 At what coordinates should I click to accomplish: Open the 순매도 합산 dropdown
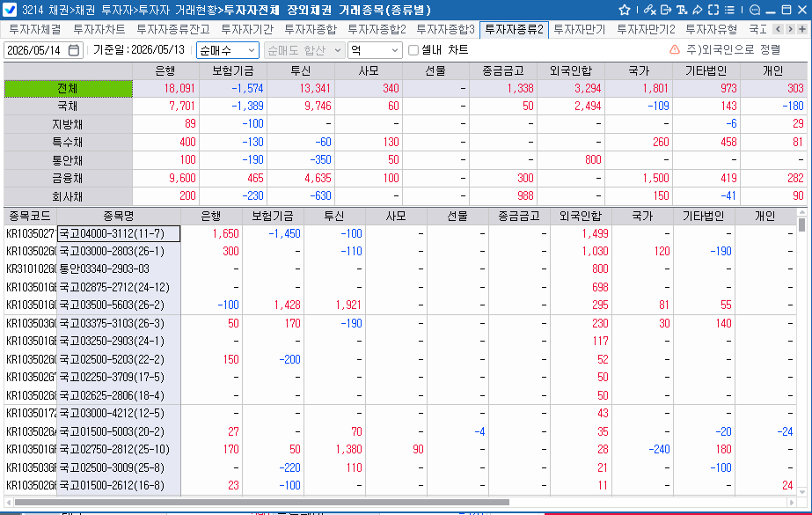pyautogui.click(x=304, y=50)
